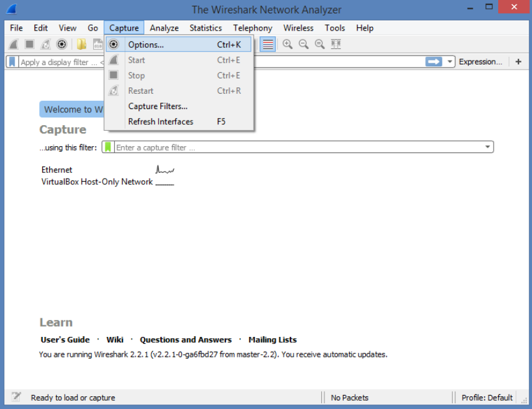The image size is (532, 409).
Task: Maximize the Wireshark window
Action: (489, 7)
